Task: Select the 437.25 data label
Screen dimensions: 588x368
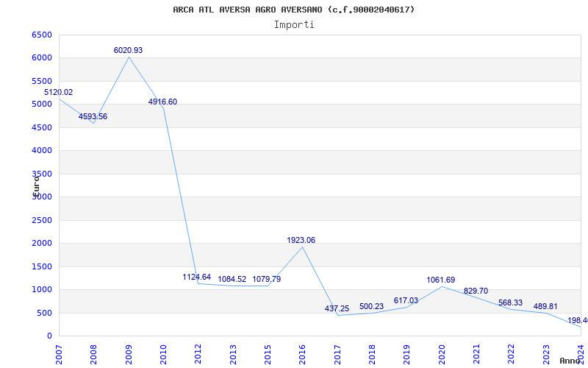Action: tap(337, 308)
